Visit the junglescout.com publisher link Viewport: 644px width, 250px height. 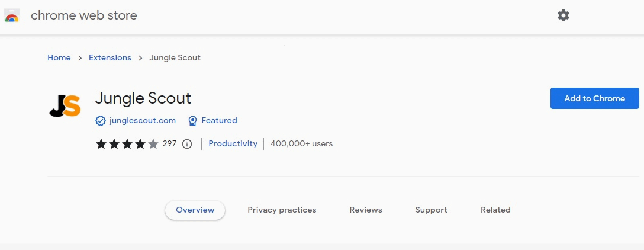[x=143, y=121]
